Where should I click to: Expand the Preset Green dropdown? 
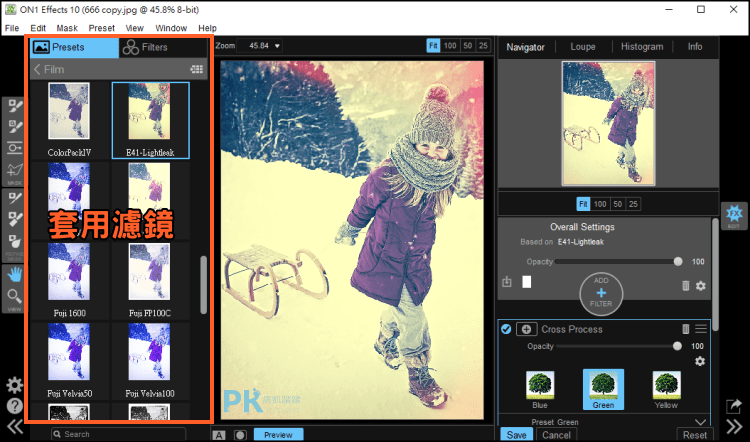(700, 422)
